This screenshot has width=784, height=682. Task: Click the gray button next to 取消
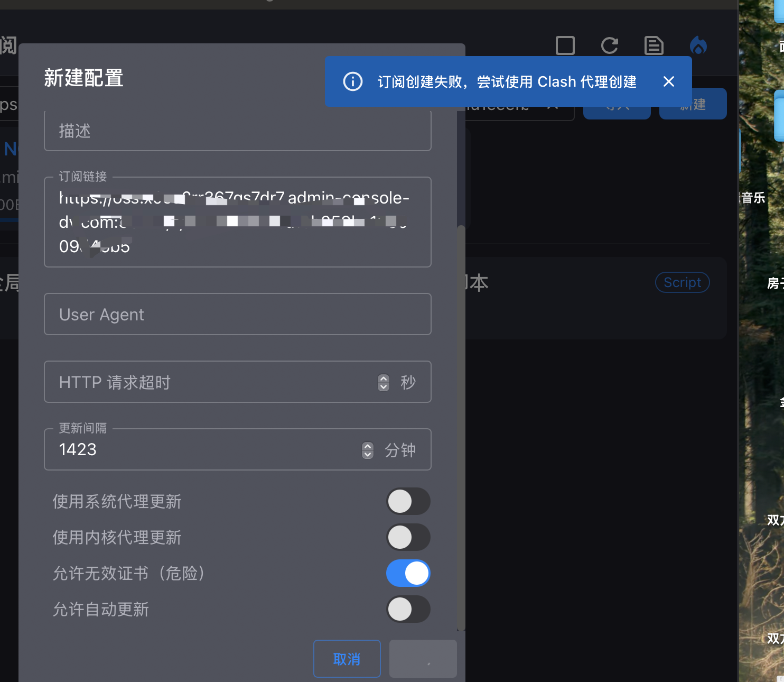423,659
